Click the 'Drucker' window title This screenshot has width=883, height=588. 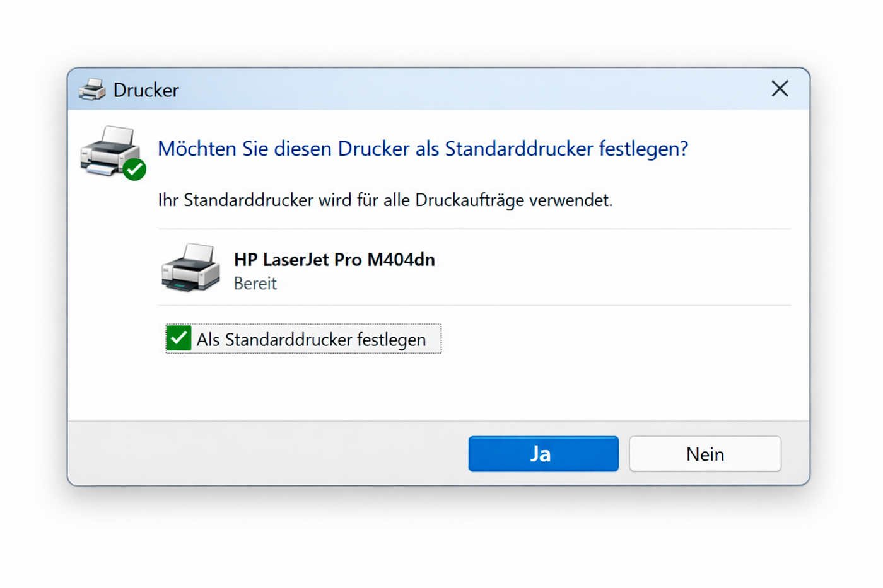(x=146, y=90)
